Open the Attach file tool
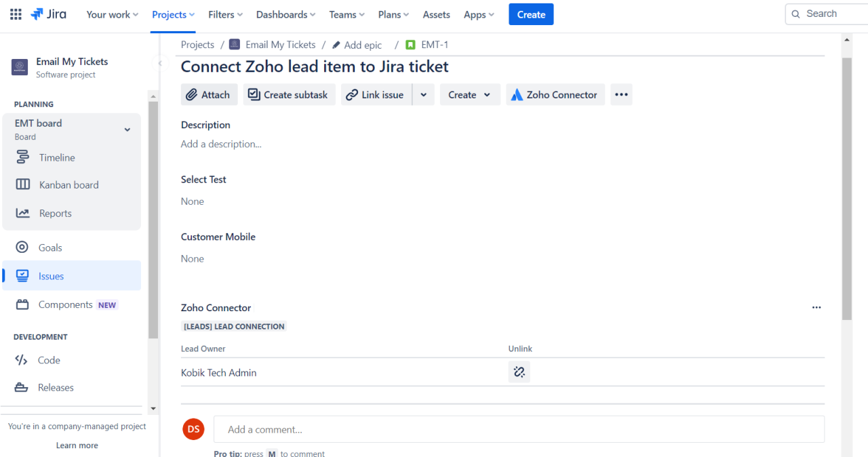Viewport: 868px width, 457px height. point(209,94)
